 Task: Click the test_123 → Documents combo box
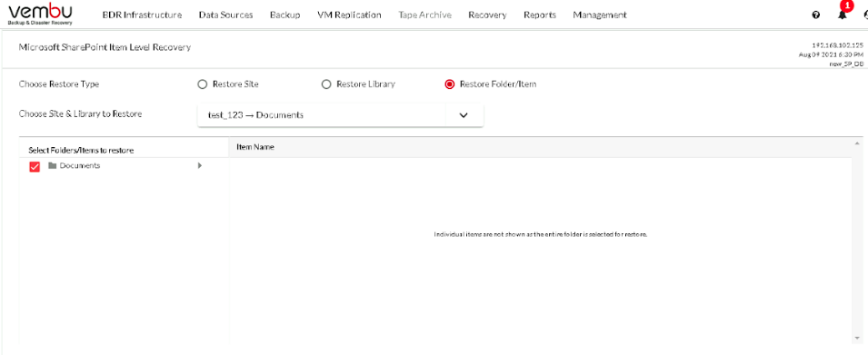click(341, 115)
